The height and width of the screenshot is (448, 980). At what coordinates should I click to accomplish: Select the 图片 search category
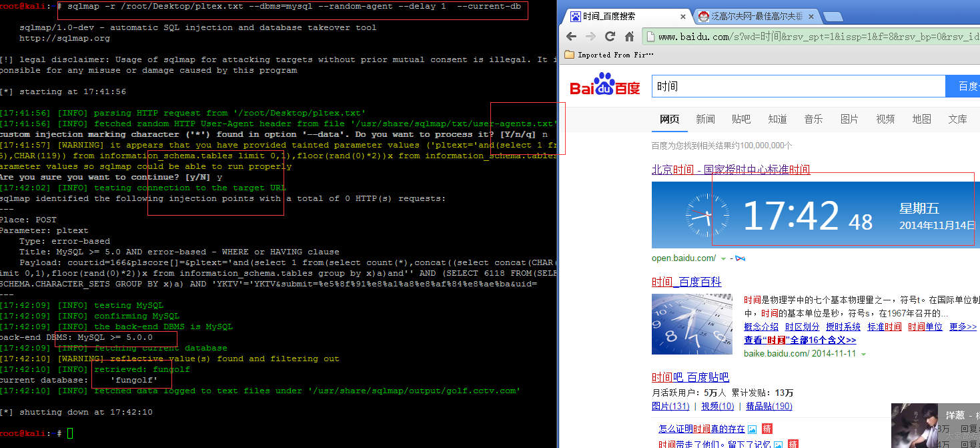click(849, 119)
